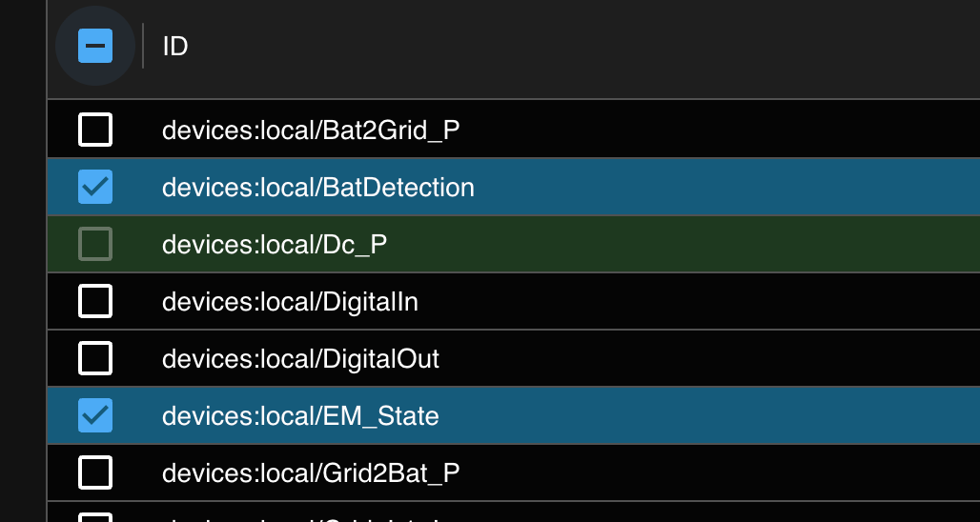Click the devices:local/Dc_P ID label
Image resolution: width=980 pixels, height=522 pixels.
click(275, 244)
